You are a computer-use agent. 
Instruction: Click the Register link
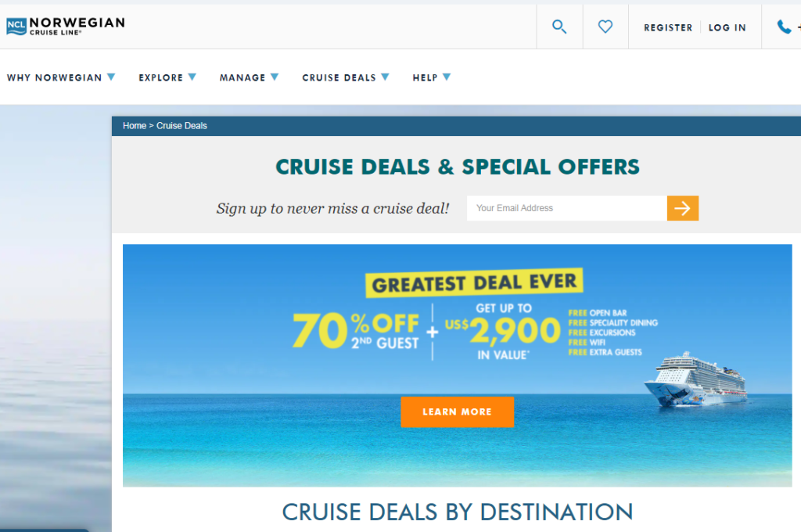click(668, 27)
